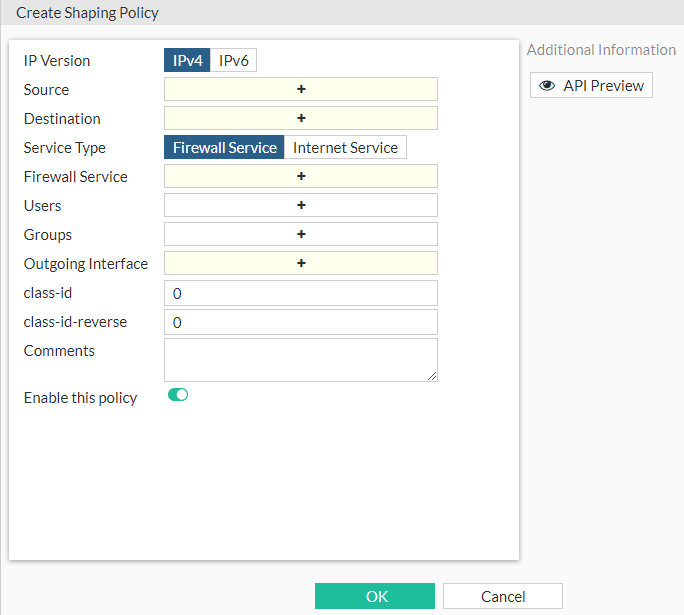Viewport: 684px width, 615px height.
Task: Click the eye icon on API Preview
Action: (x=547, y=86)
